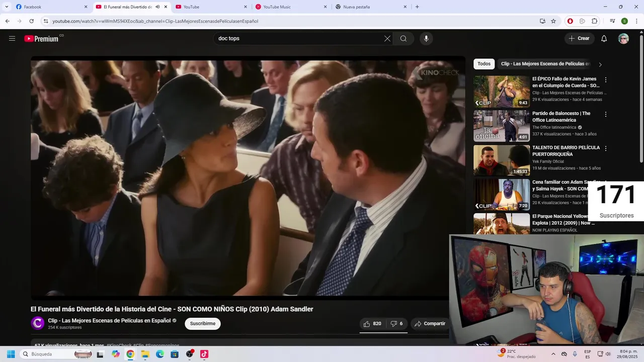Viewport: 644px width, 362px height.
Task: View site information icon in address bar
Action: pyautogui.click(x=46, y=21)
